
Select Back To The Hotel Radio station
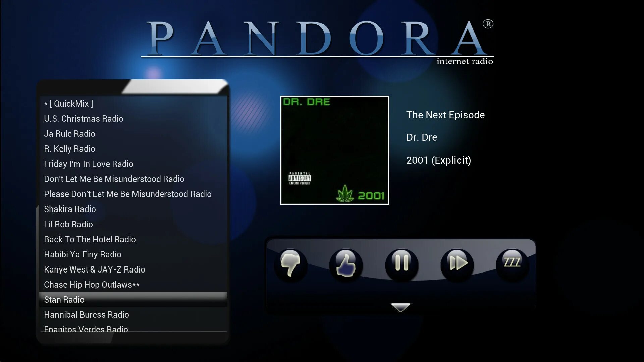click(x=90, y=239)
